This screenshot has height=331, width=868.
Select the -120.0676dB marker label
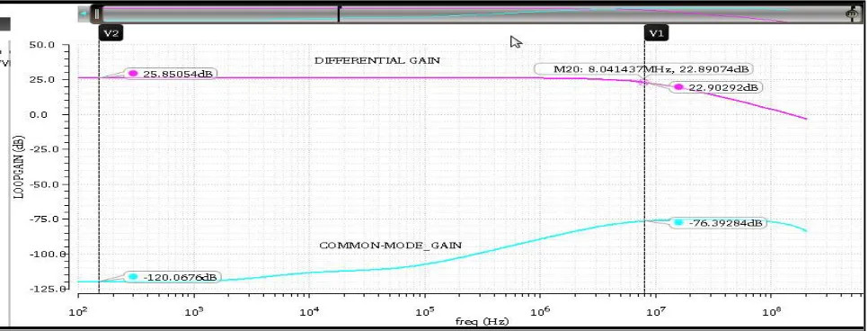(x=173, y=277)
